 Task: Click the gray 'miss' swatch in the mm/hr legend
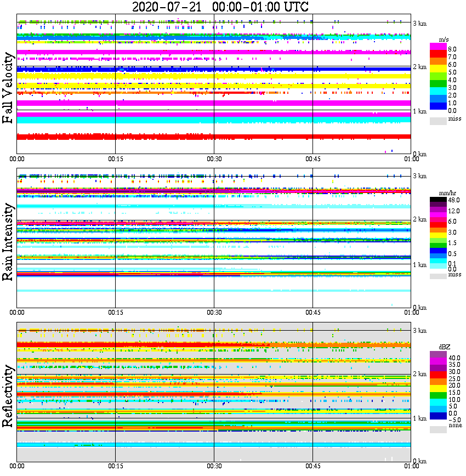pyautogui.click(x=438, y=276)
